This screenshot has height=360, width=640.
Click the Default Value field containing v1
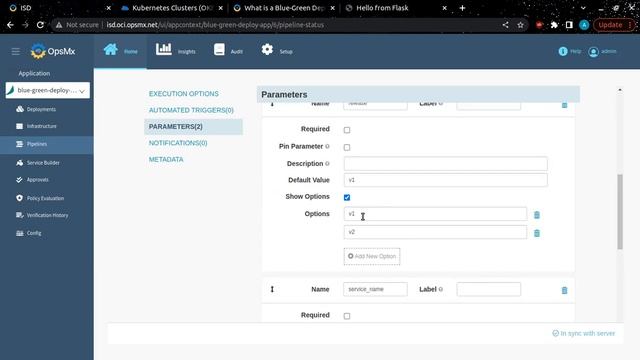[445, 180]
